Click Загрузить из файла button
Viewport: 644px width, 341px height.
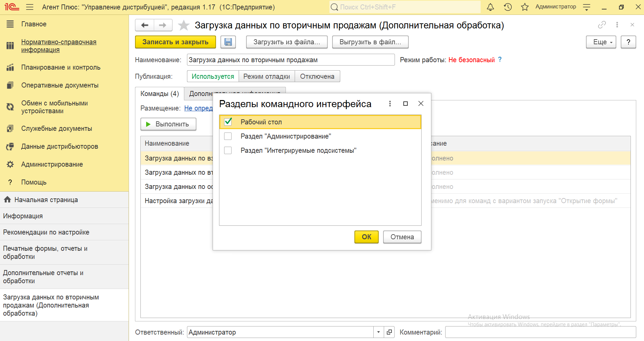287,42
